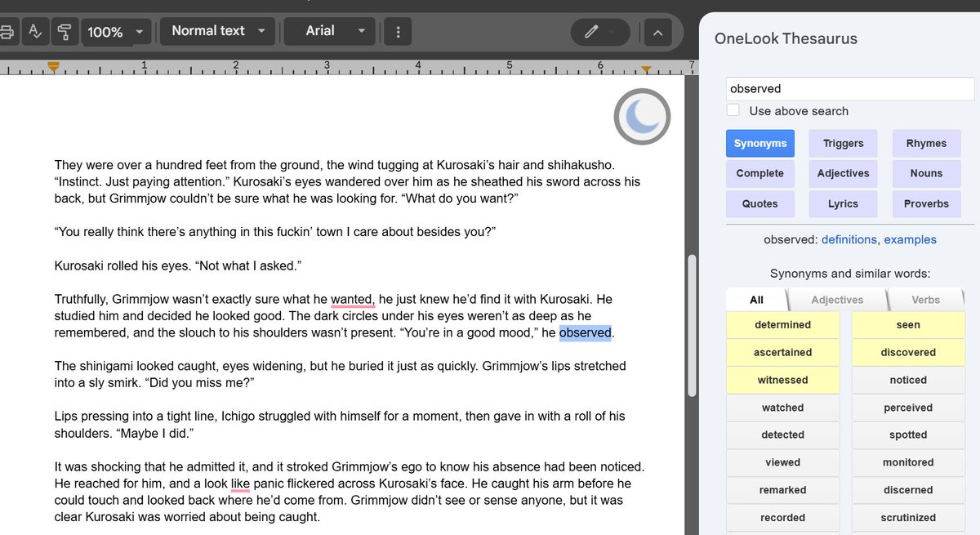The height and width of the screenshot is (535, 980).
Task: Select the paint format roller icon
Action: pyautogui.click(x=64, y=32)
